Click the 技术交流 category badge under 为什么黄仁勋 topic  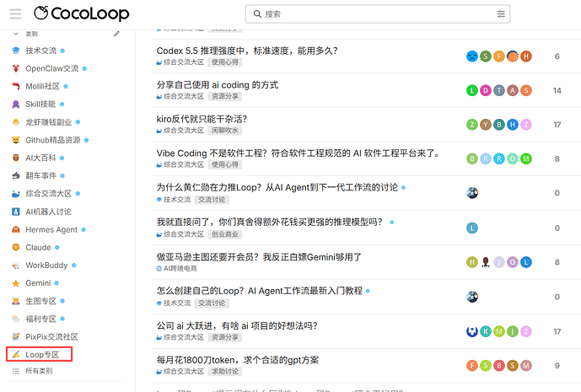(174, 200)
